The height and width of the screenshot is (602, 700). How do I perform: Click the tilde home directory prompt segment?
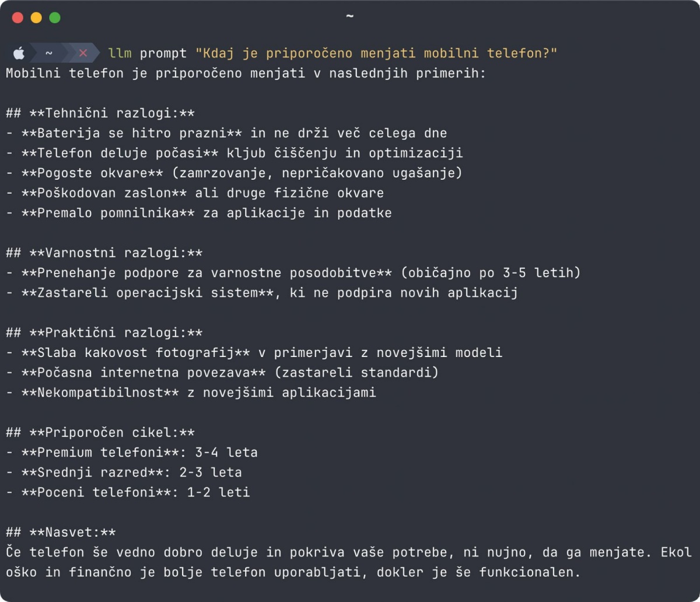click(49, 54)
